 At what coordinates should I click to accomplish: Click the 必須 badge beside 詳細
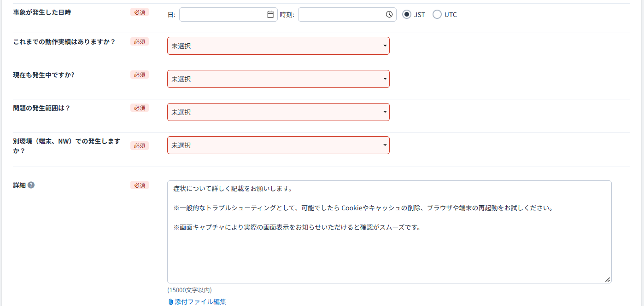click(140, 185)
